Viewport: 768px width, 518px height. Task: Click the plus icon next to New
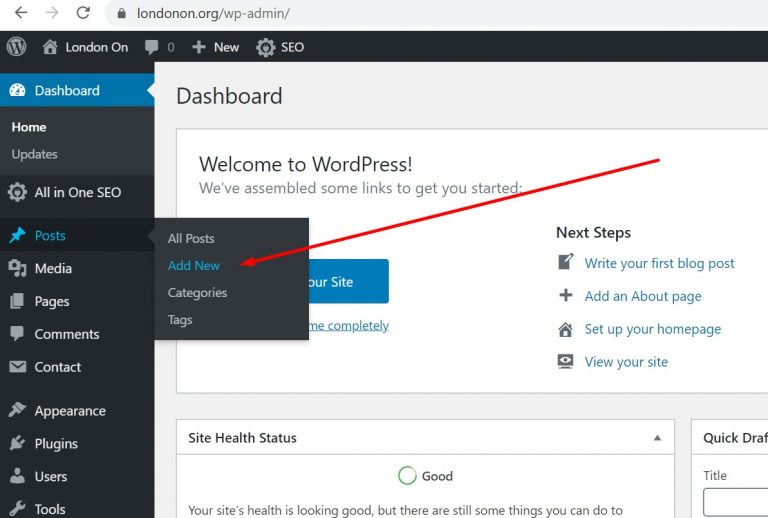click(x=198, y=47)
